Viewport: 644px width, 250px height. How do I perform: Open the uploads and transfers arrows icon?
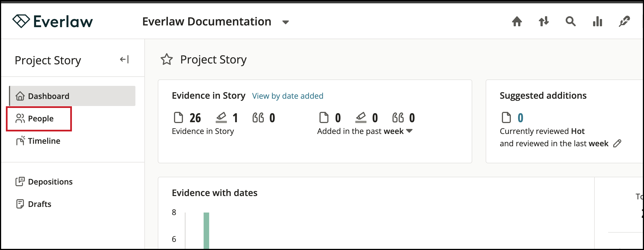coord(544,21)
